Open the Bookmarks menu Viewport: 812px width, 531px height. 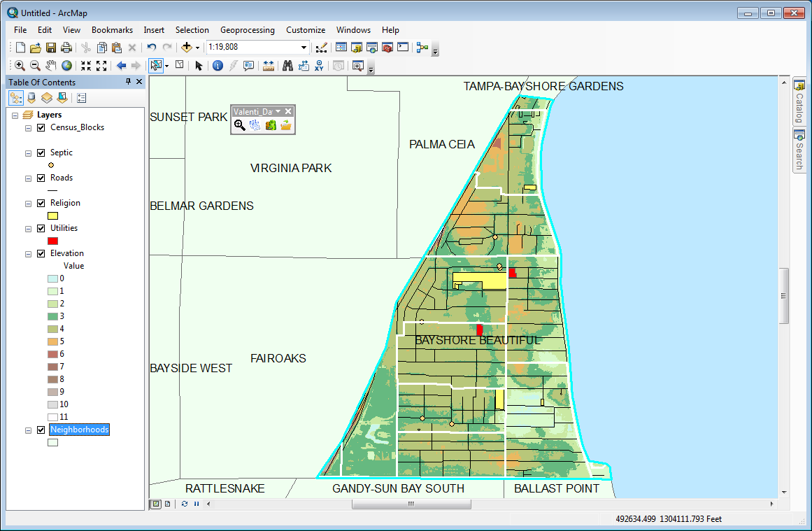[x=112, y=30]
